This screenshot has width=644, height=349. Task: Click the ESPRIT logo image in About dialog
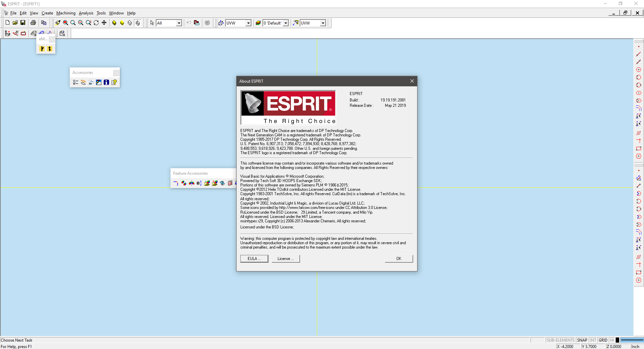288,107
